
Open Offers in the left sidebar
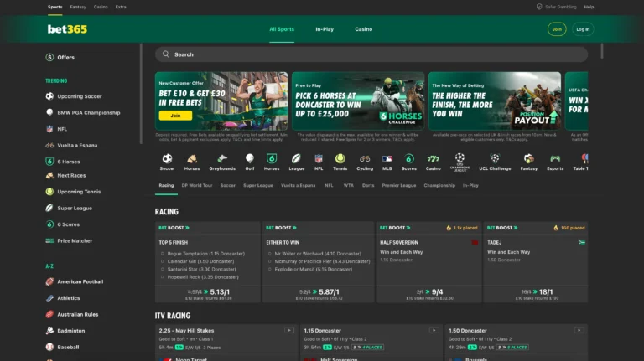(65, 58)
